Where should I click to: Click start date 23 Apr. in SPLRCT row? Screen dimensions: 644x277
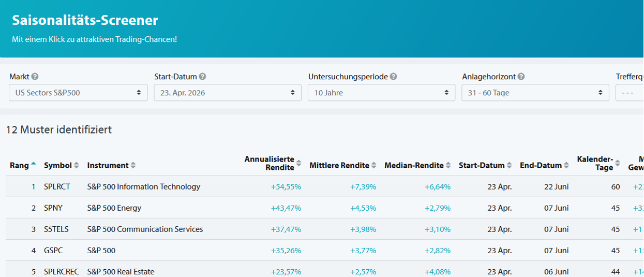pyautogui.click(x=500, y=186)
